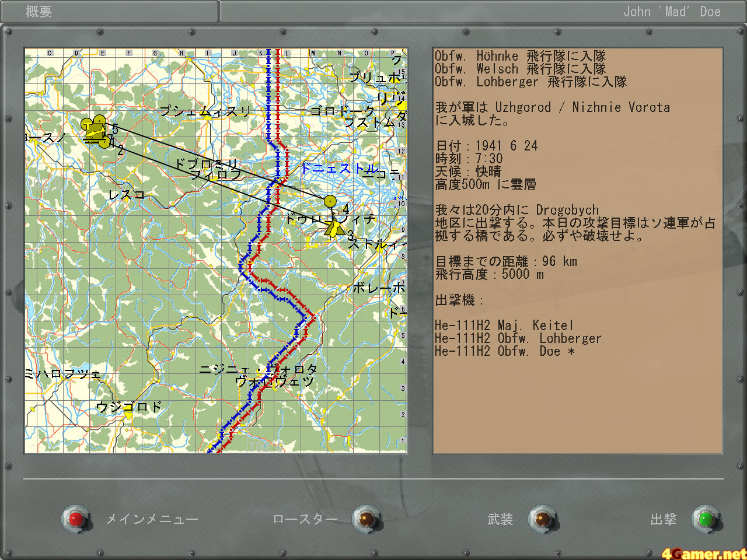
Task: Open the 武装 arming round button
Action: [543, 519]
